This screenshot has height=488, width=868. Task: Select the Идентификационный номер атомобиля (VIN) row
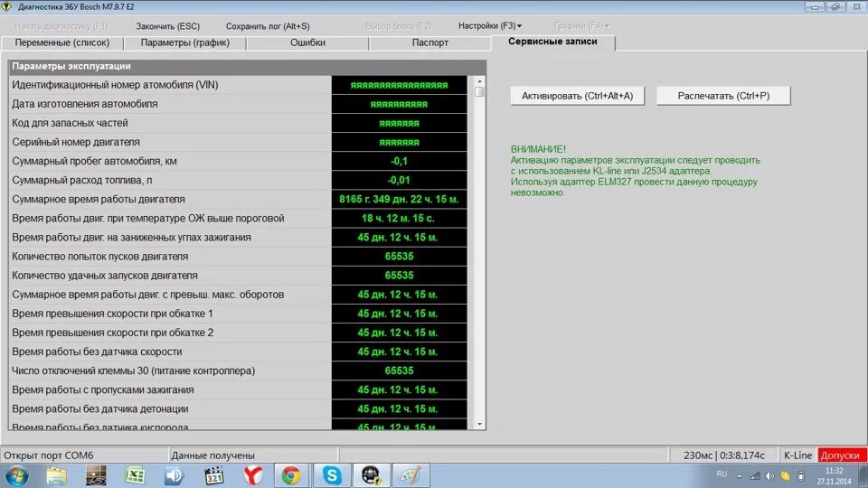(238, 85)
